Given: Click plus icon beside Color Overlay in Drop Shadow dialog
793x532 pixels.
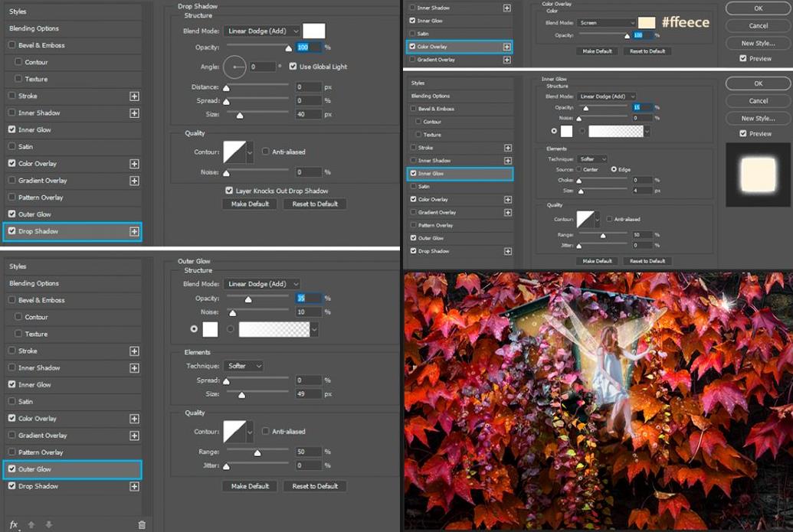Looking at the screenshot, I should pyautogui.click(x=134, y=164).
